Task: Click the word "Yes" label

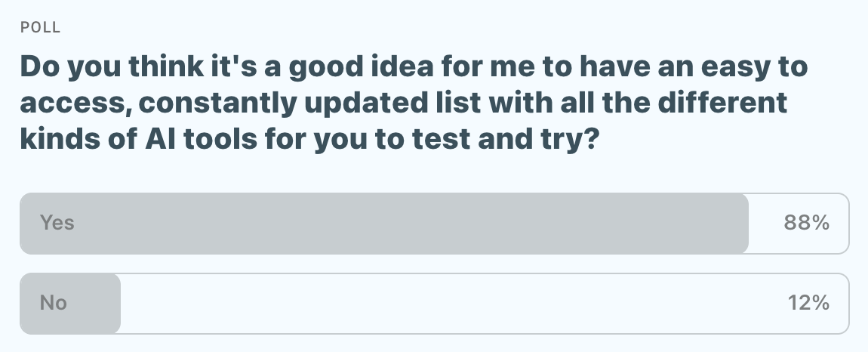Action: (57, 223)
